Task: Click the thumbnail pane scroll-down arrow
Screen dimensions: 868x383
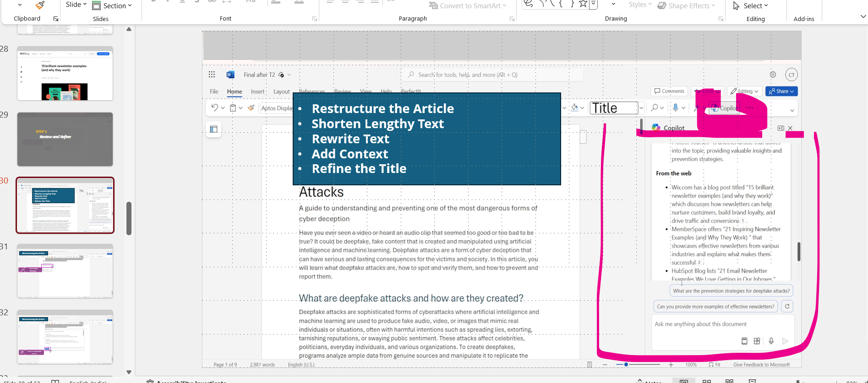Action: [129, 372]
